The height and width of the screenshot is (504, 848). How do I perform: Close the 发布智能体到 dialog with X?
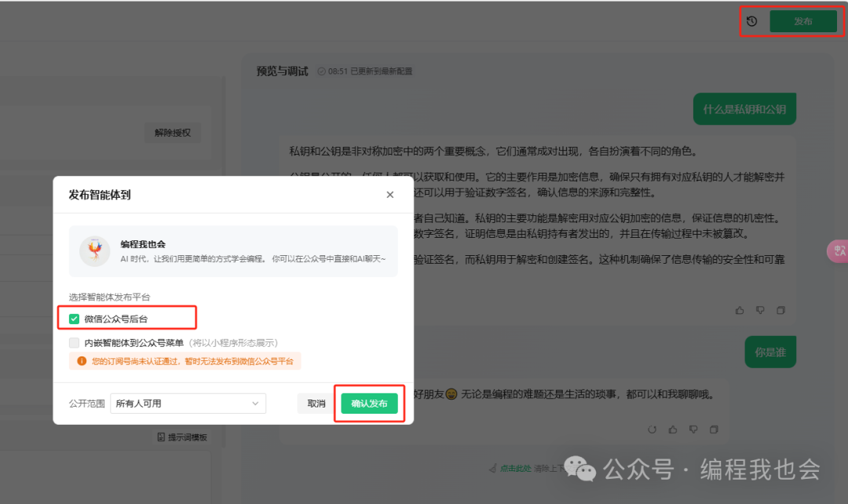[390, 195]
